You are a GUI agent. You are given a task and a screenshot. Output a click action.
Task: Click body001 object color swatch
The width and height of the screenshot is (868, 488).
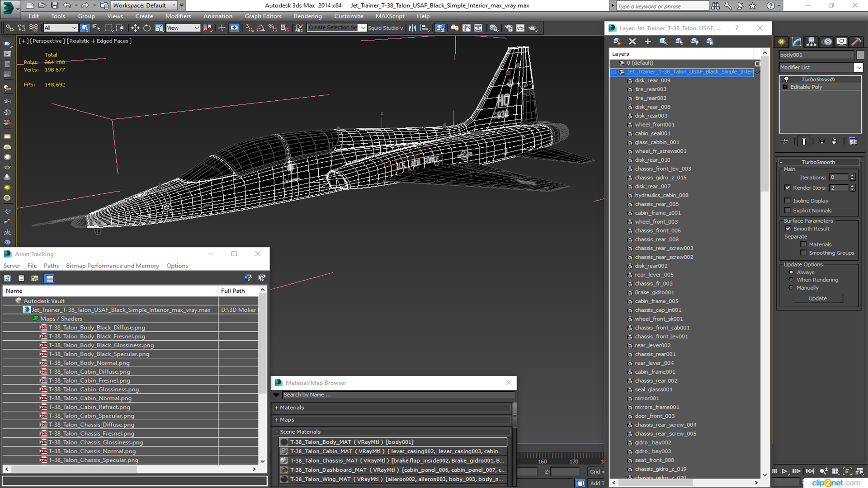(x=860, y=55)
